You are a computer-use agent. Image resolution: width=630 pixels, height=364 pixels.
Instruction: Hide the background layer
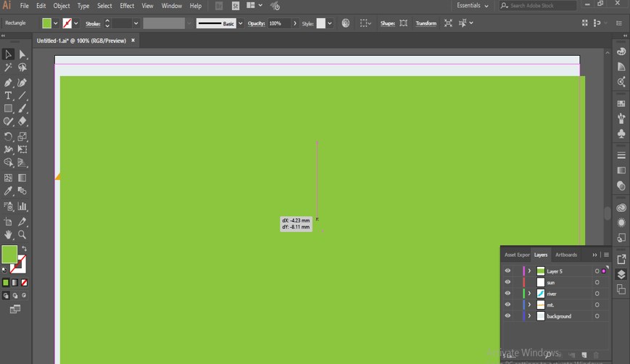pos(507,316)
